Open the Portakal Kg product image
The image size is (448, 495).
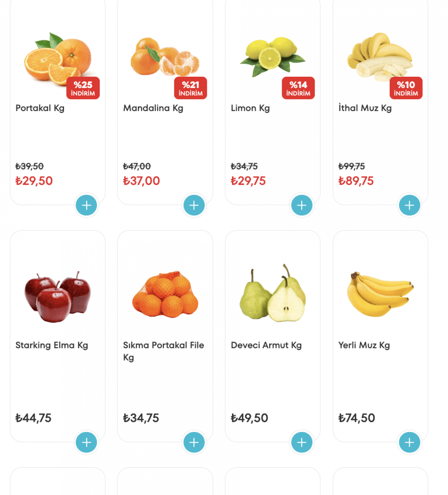point(56,58)
